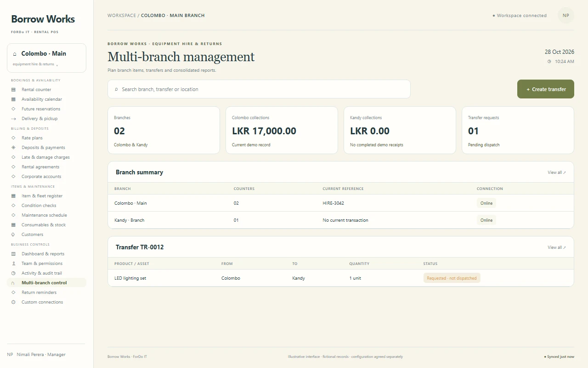This screenshot has width=588, height=368.
Task: Open the NP user avatar
Action: pos(566,16)
